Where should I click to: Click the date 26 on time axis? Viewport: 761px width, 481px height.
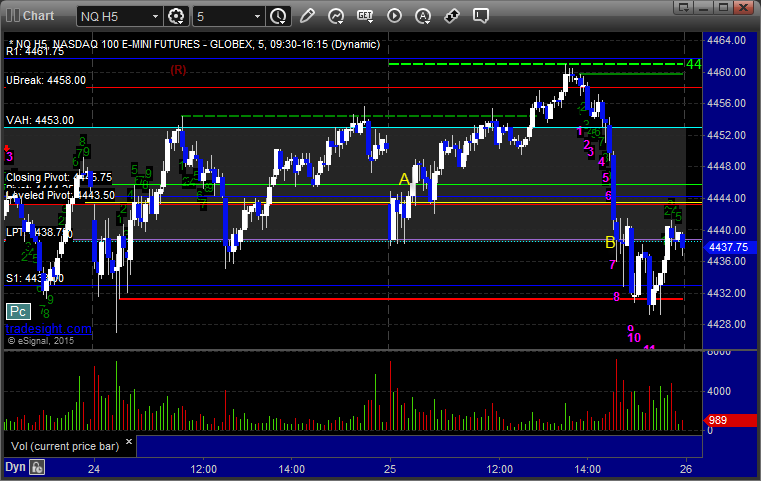(685, 469)
